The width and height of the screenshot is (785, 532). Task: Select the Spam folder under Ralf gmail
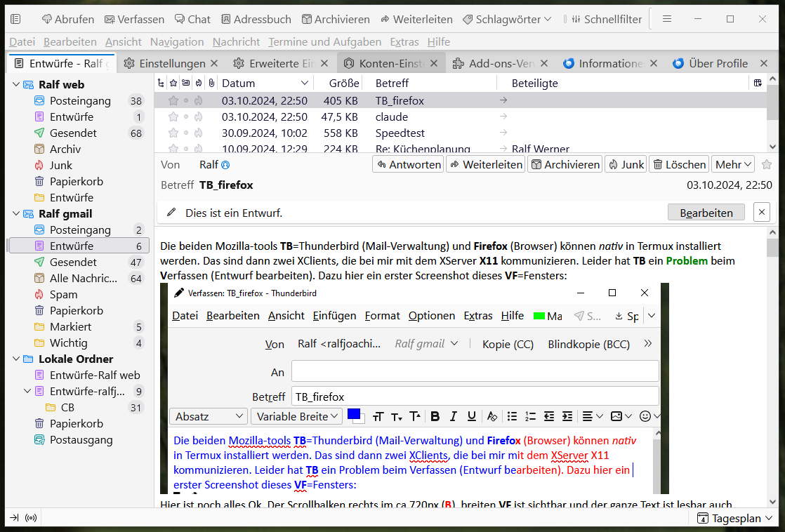[x=63, y=295]
